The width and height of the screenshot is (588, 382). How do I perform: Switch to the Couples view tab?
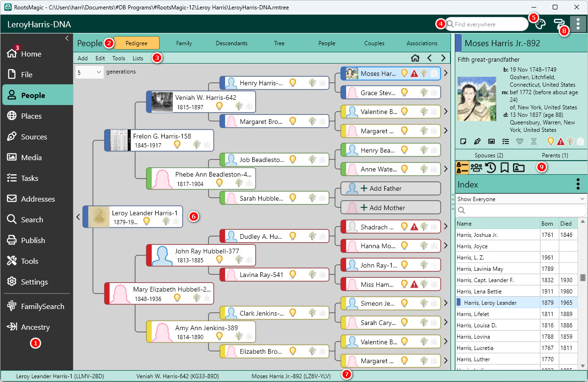click(x=374, y=43)
